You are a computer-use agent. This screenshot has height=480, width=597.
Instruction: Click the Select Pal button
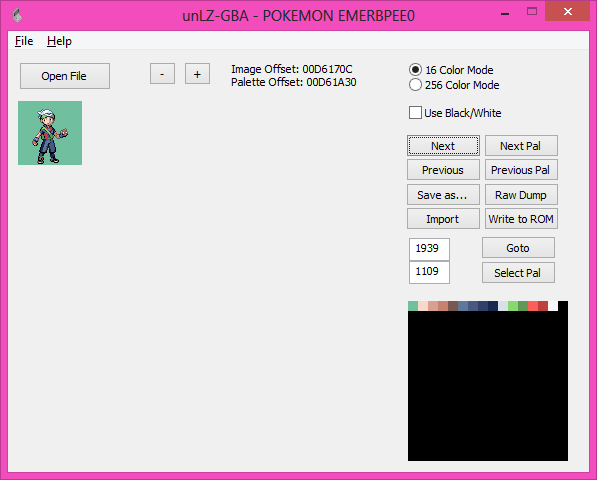[x=518, y=273]
